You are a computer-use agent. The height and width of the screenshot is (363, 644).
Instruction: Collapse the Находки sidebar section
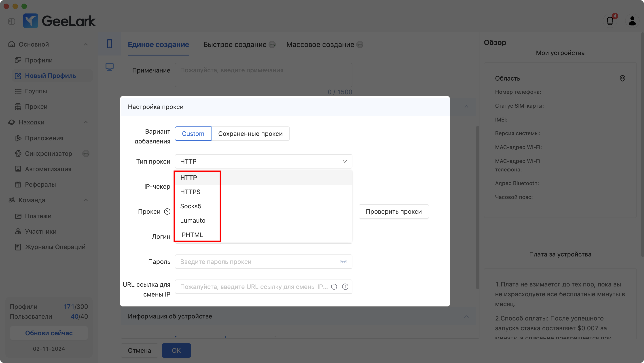[x=86, y=122]
